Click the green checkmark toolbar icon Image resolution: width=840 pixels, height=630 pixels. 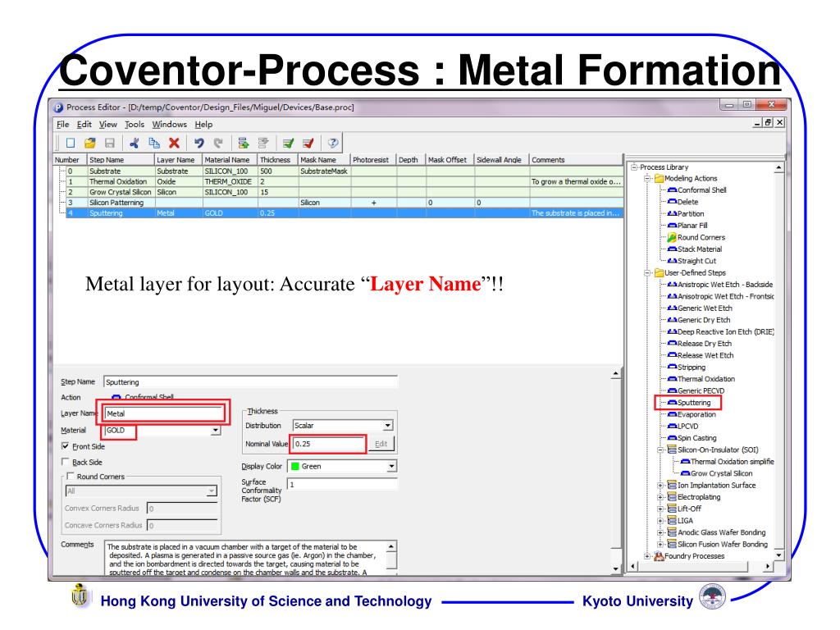[288, 143]
